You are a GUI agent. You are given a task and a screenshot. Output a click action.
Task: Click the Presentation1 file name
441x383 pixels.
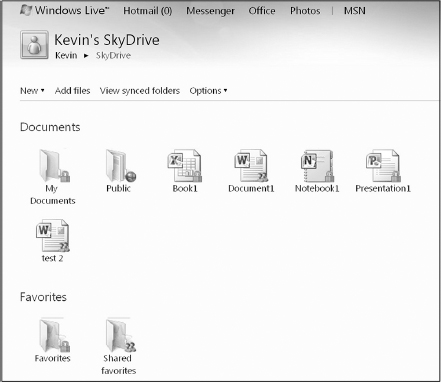(x=383, y=189)
